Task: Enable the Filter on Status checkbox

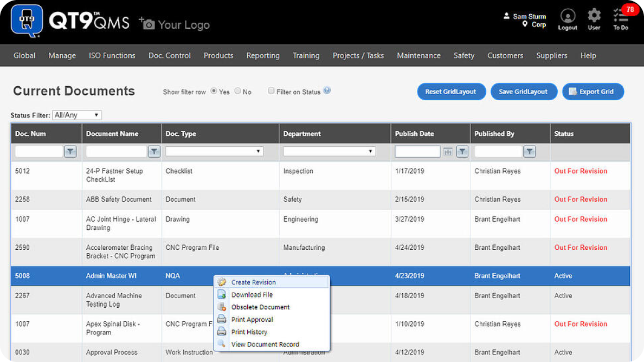Action: tap(271, 91)
